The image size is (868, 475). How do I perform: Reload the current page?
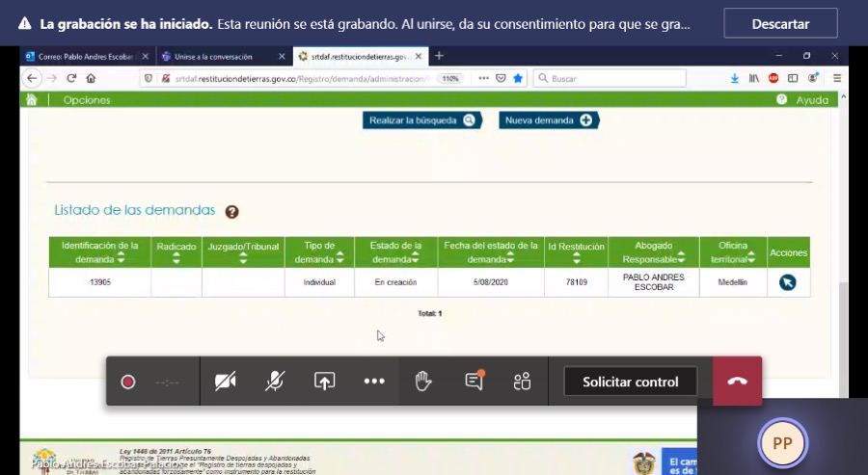coord(71,78)
